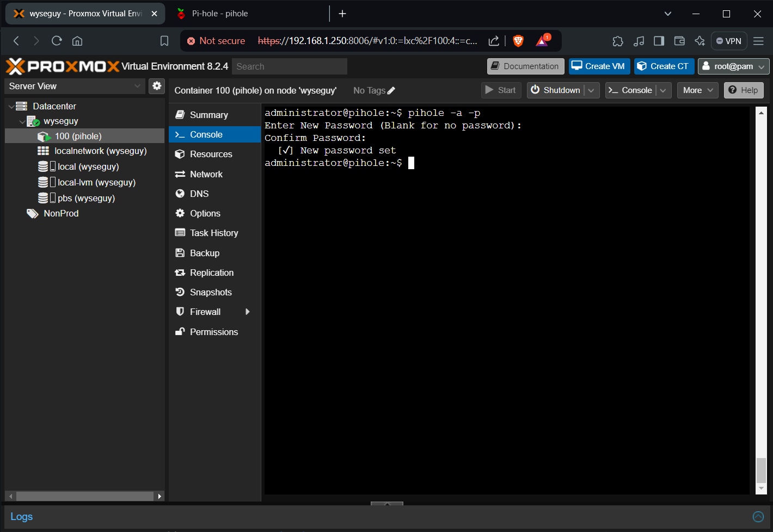773x532 pixels.
Task: Open the browser hamburger menu
Action: coord(758,41)
